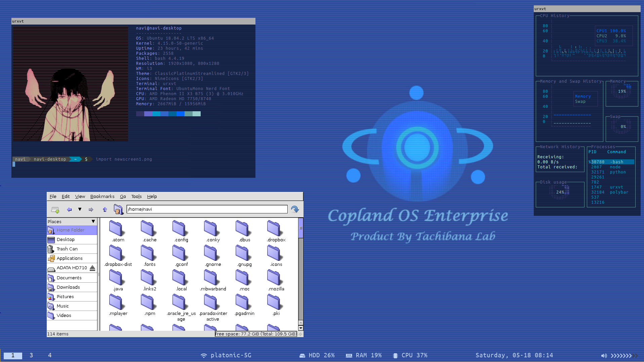
Task: Select the .icons folder icon
Action: point(275,253)
